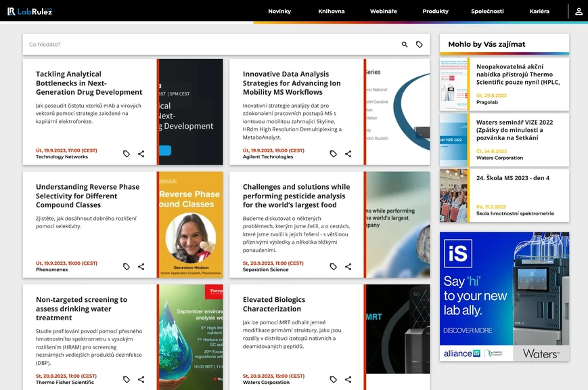Open the Společnosti menu
The height and width of the screenshot is (390, 588).
point(487,12)
